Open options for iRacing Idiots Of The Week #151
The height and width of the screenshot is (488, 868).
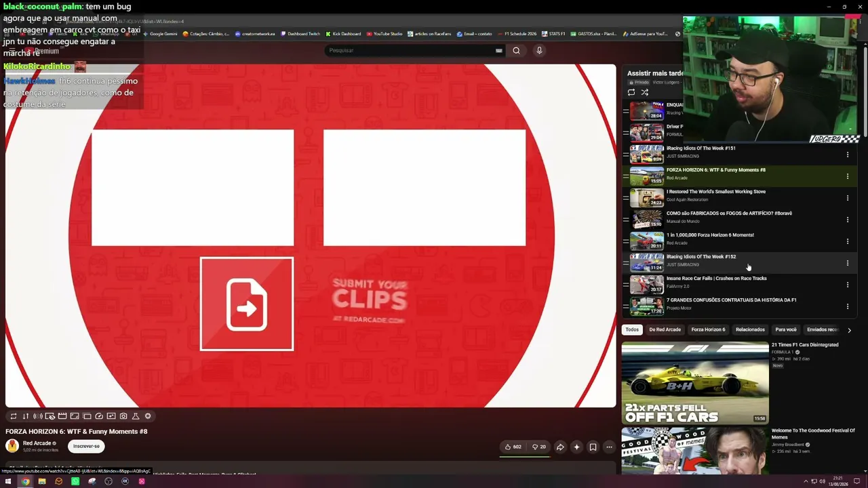click(x=847, y=155)
